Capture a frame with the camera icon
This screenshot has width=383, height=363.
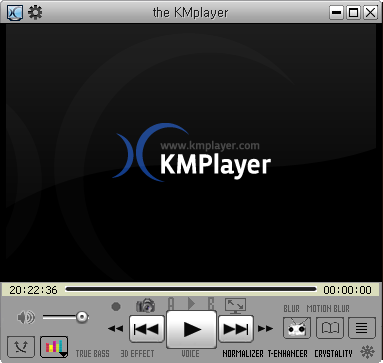tap(145, 305)
